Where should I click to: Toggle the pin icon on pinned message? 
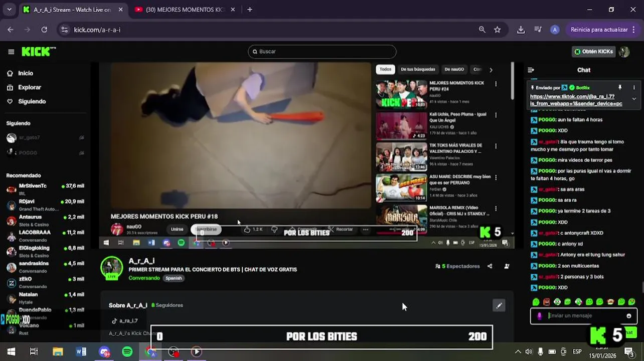620,88
